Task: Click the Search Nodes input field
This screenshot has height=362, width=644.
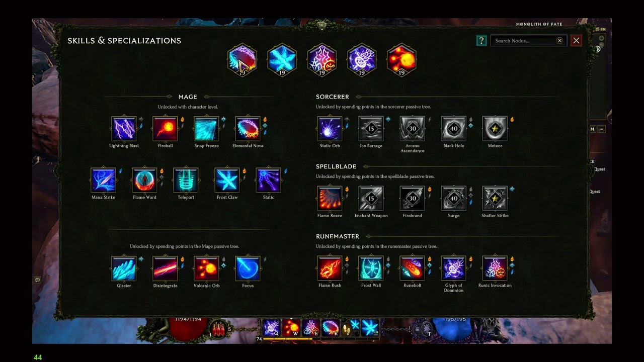Action: (x=523, y=41)
